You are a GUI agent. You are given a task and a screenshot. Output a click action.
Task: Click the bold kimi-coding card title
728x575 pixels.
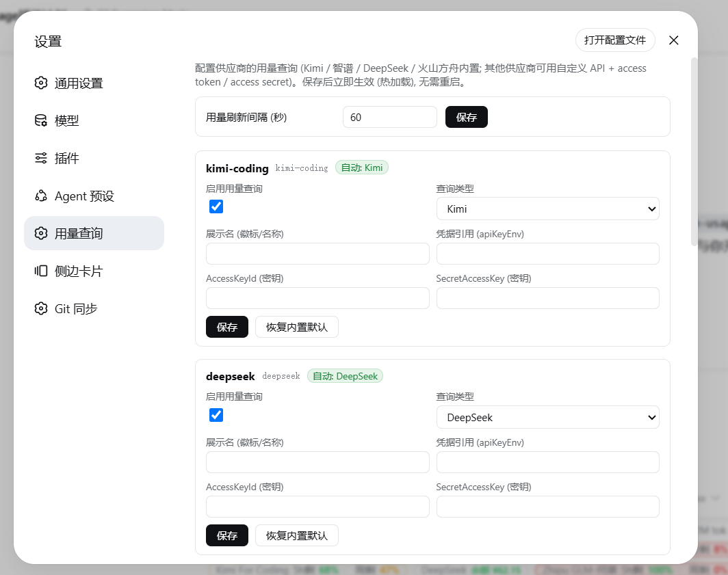click(237, 168)
